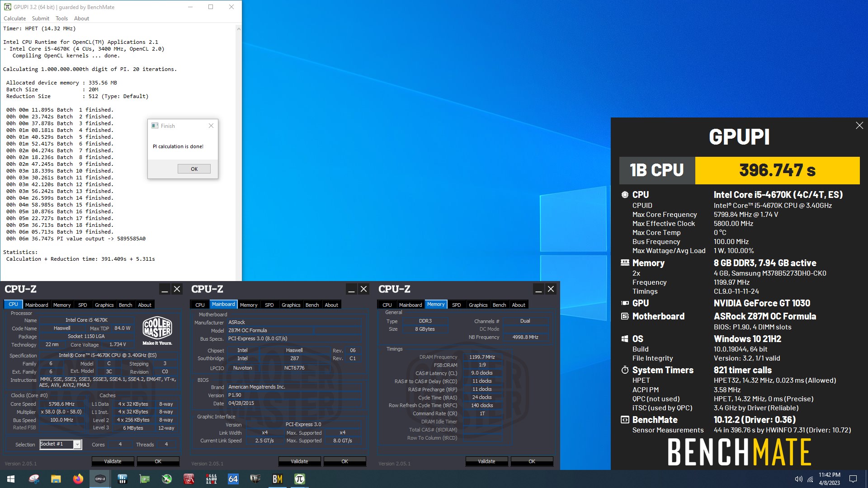Image resolution: width=868 pixels, height=488 pixels.
Task: Switch to Memory tab in first CPU-Z
Action: [x=62, y=305]
